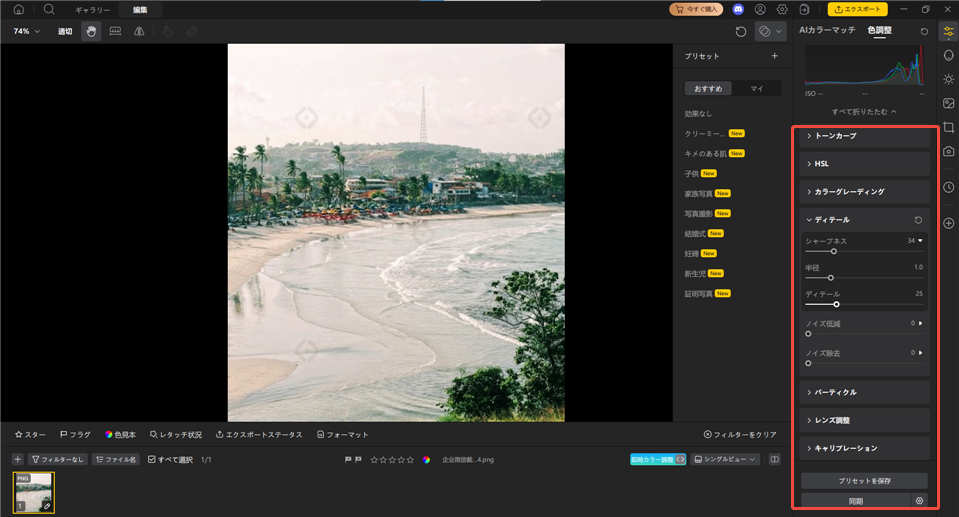Viewport: 959px width, 517px height.
Task: Open the Discord community icon
Action: [x=738, y=9]
